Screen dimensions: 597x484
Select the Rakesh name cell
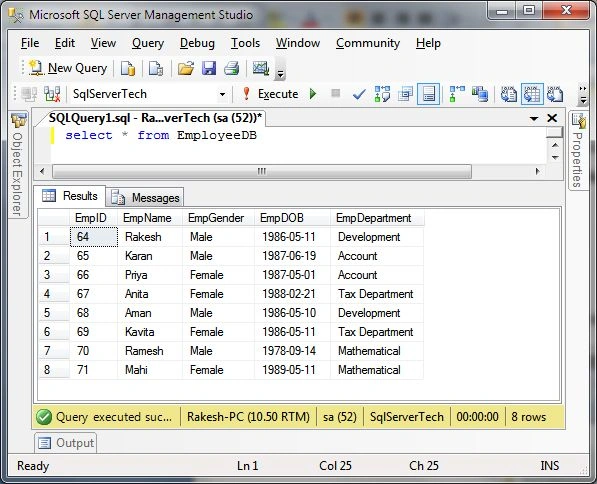(150, 237)
